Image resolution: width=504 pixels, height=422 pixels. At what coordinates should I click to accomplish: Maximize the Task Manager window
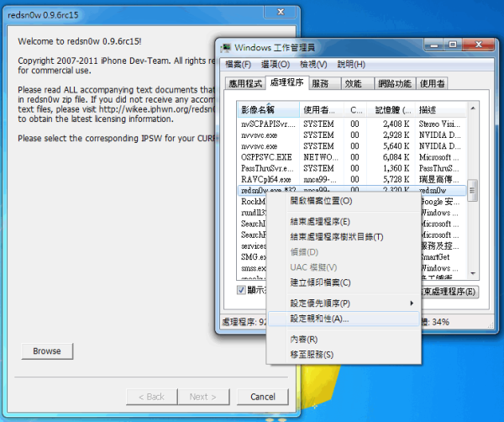(x=453, y=45)
